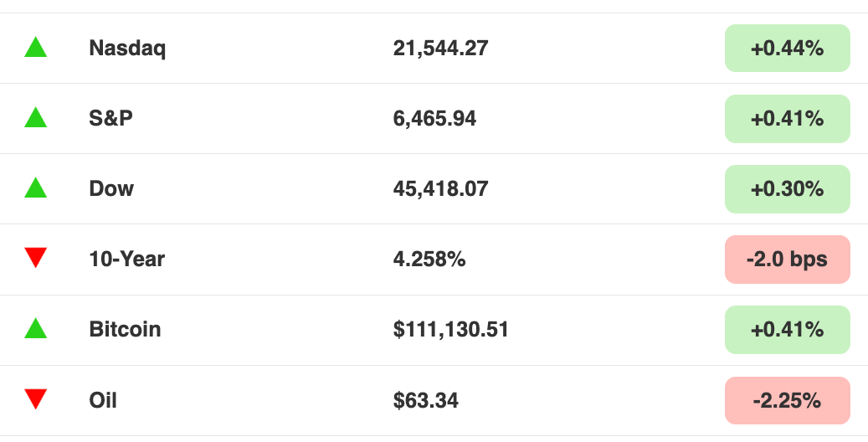This screenshot has height=442, width=868.
Task: Click the green up arrow beside Dow
Action: click(x=35, y=188)
